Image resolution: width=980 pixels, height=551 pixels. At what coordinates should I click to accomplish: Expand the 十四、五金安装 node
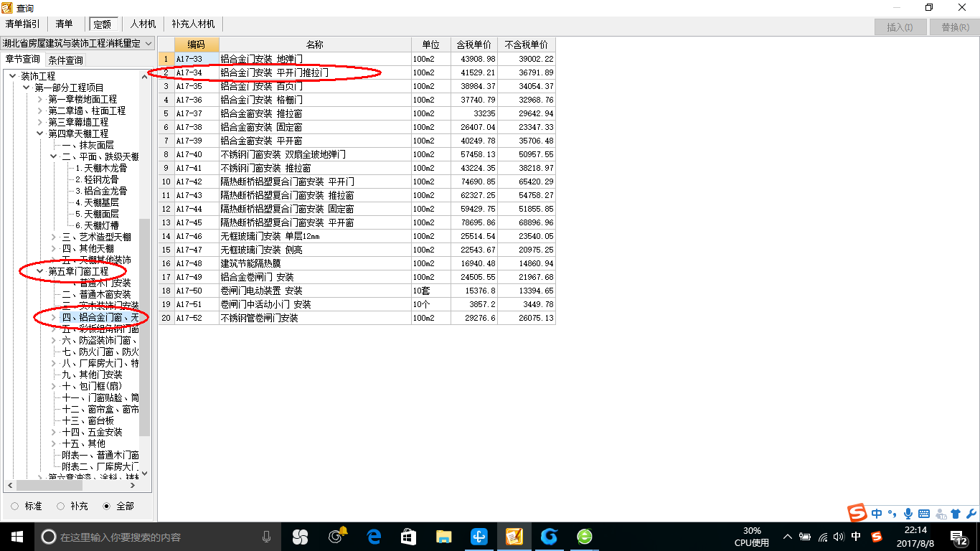[54, 432]
